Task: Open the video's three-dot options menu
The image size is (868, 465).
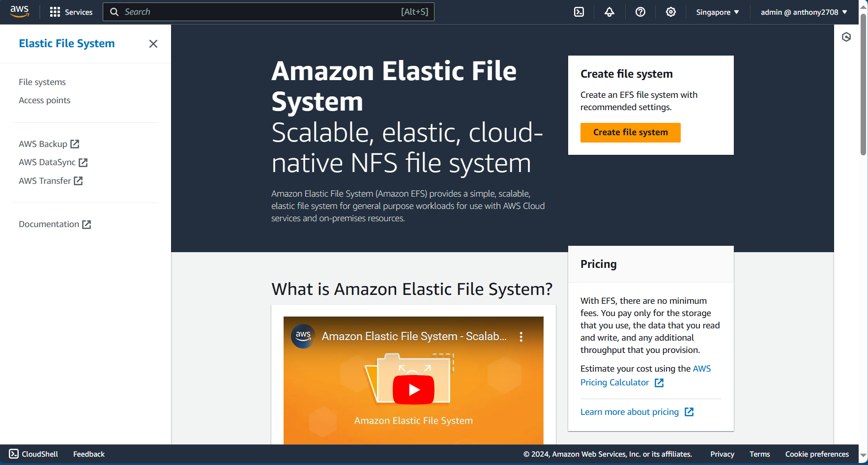Action: pyautogui.click(x=521, y=337)
